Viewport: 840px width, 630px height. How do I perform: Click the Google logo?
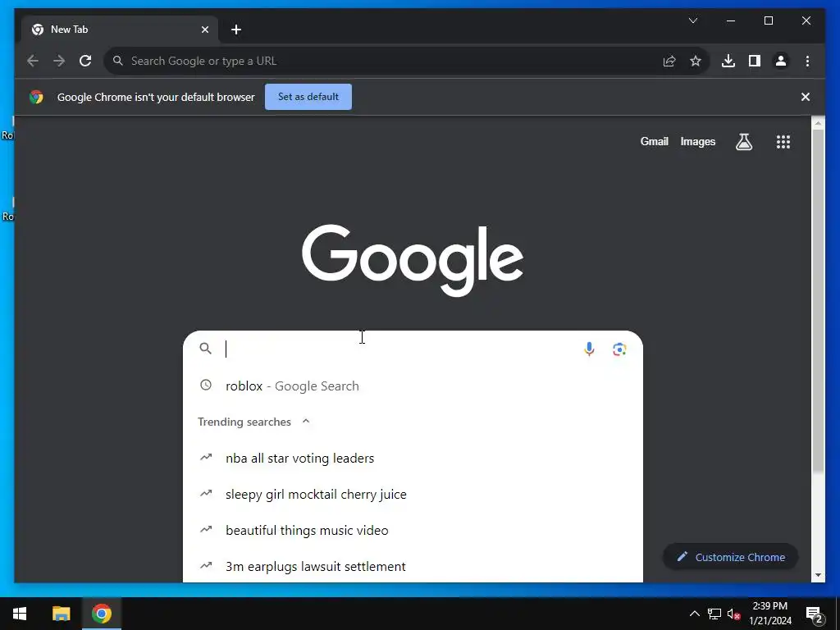[413, 260]
